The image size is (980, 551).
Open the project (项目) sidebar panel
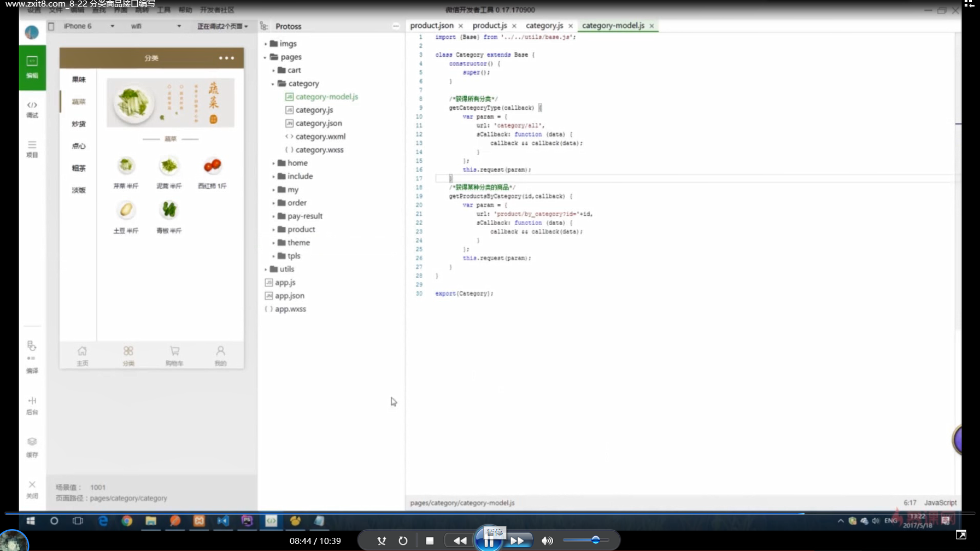[x=32, y=149]
